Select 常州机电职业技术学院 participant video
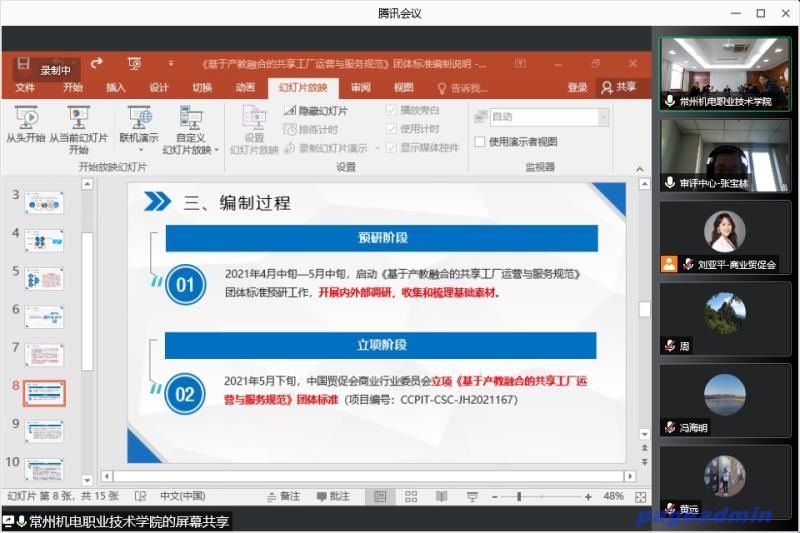The image size is (800, 533). coord(725,74)
